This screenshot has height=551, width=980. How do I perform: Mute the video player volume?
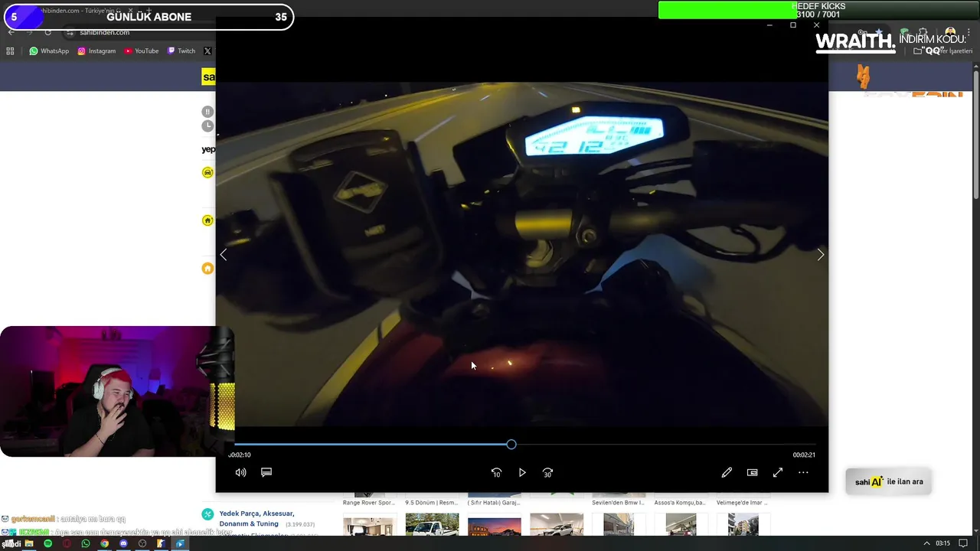click(240, 473)
